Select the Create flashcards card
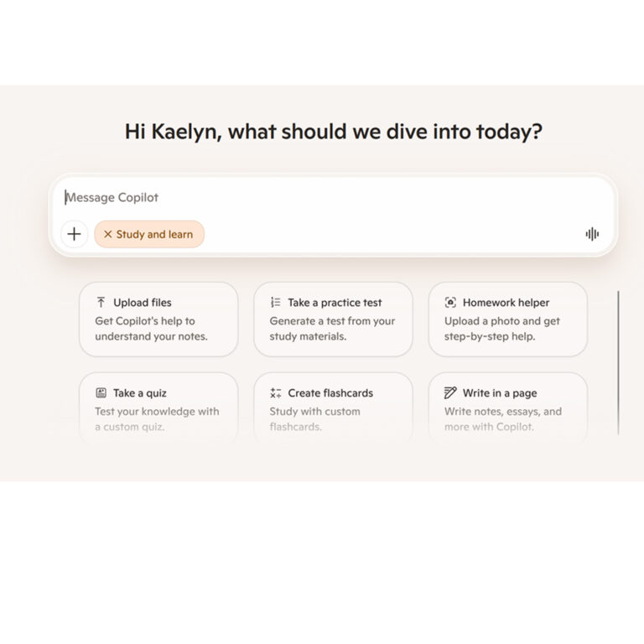The image size is (644, 644). pyautogui.click(x=333, y=409)
